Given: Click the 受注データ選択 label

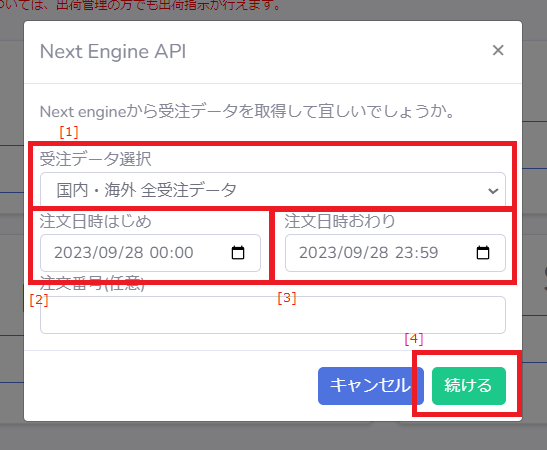Looking at the screenshot, I should [96, 159].
